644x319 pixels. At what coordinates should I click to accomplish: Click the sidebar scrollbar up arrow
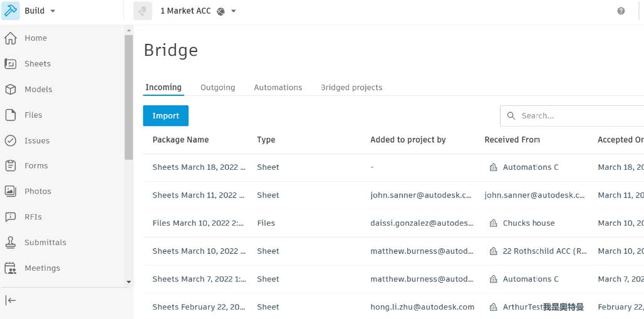click(128, 31)
